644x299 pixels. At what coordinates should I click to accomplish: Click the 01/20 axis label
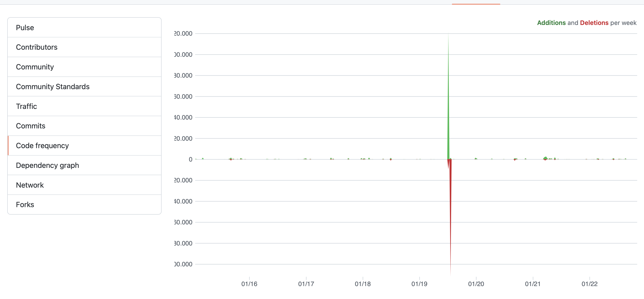click(x=476, y=284)
